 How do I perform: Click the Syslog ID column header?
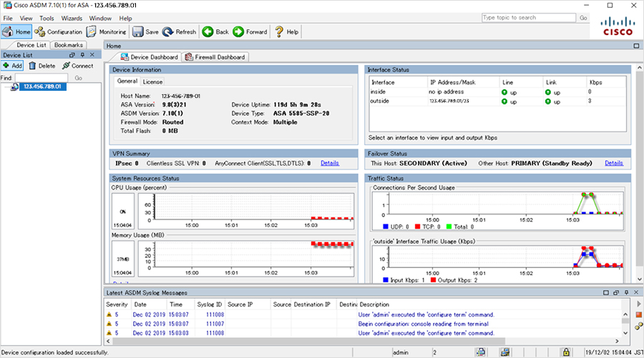click(x=210, y=304)
